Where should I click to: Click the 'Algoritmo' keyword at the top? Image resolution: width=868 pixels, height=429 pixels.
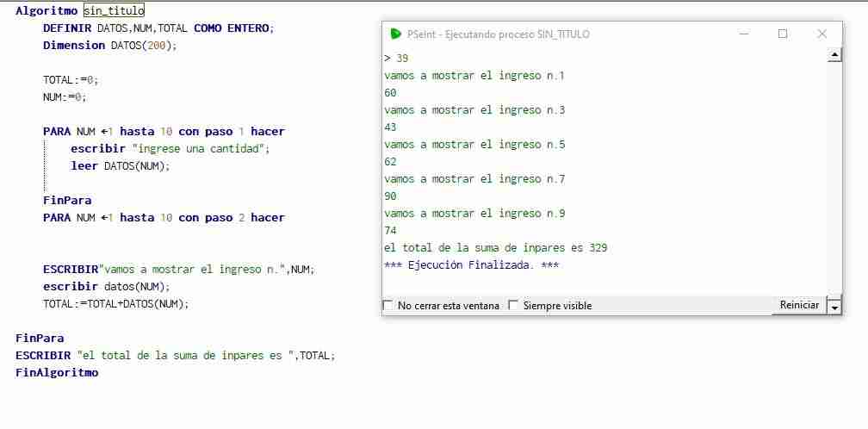[x=46, y=10]
